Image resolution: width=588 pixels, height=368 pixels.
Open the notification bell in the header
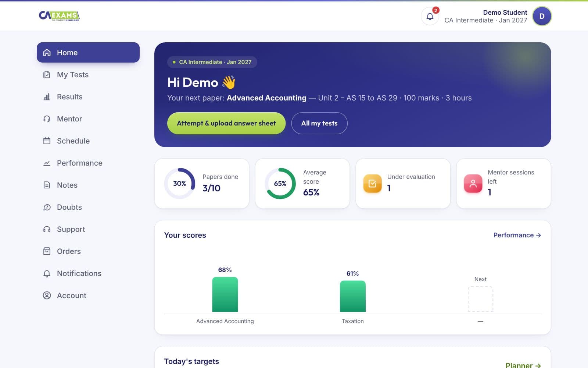tap(430, 16)
